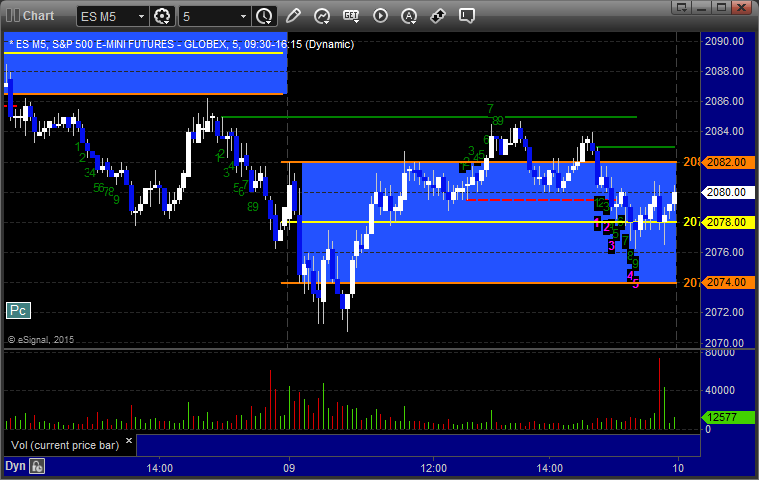This screenshot has width=759, height=480.
Task: Open the time template clock menu
Action: [x=264, y=16]
